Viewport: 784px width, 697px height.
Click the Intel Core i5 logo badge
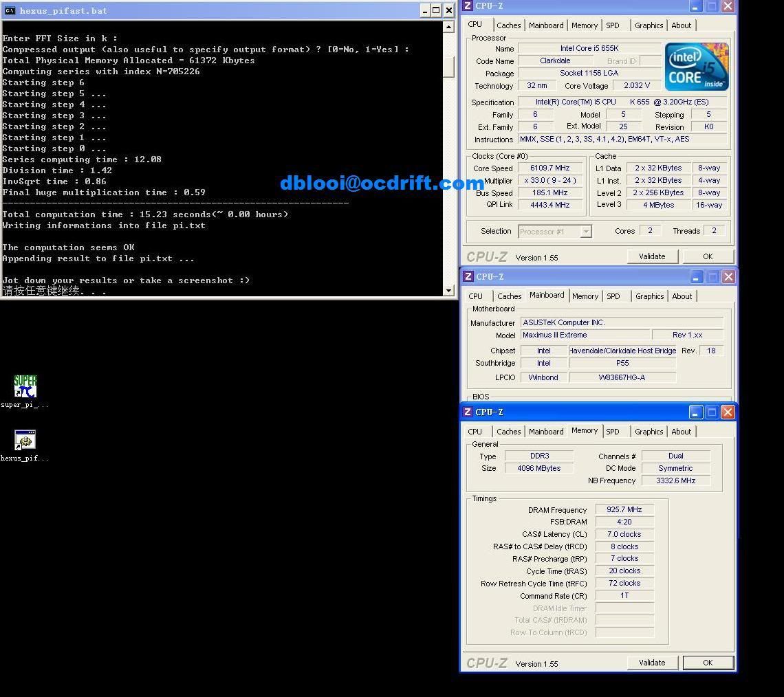[696, 67]
